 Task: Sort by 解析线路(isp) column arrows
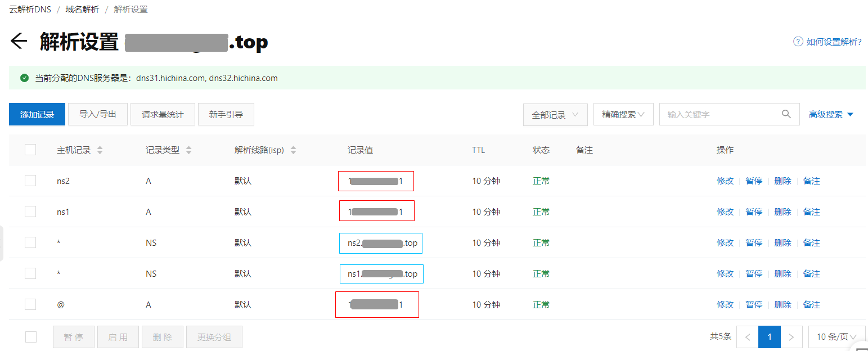pos(293,150)
